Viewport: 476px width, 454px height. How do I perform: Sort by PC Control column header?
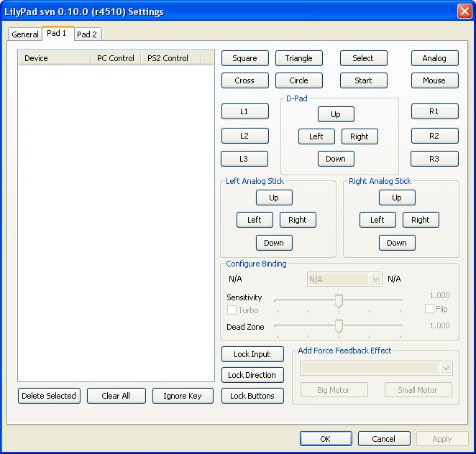pos(116,58)
